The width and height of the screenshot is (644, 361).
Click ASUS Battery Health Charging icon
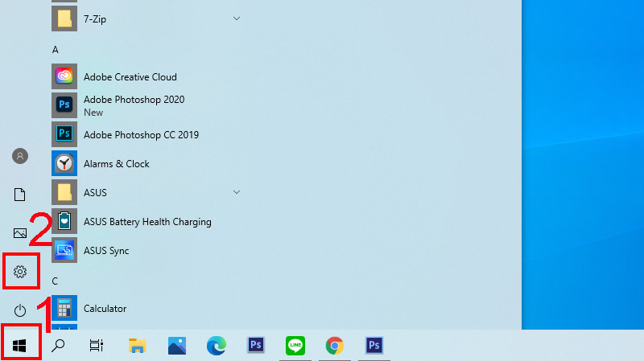coord(64,221)
